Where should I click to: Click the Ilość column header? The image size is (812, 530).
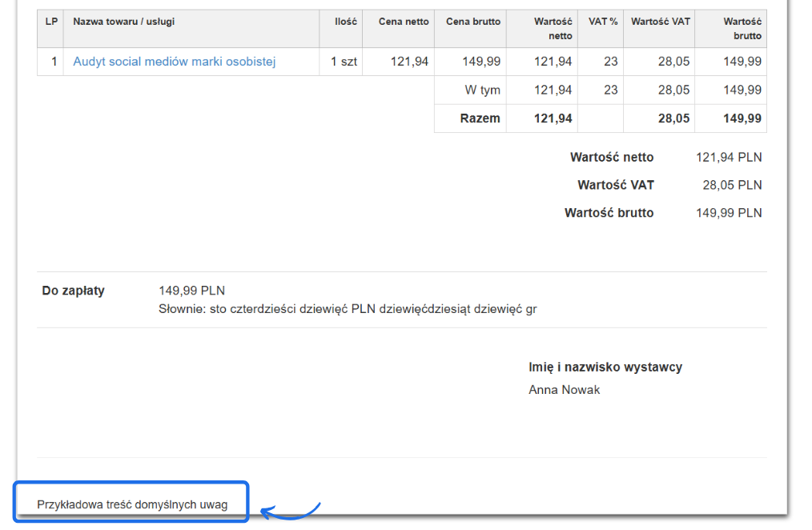click(345, 22)
